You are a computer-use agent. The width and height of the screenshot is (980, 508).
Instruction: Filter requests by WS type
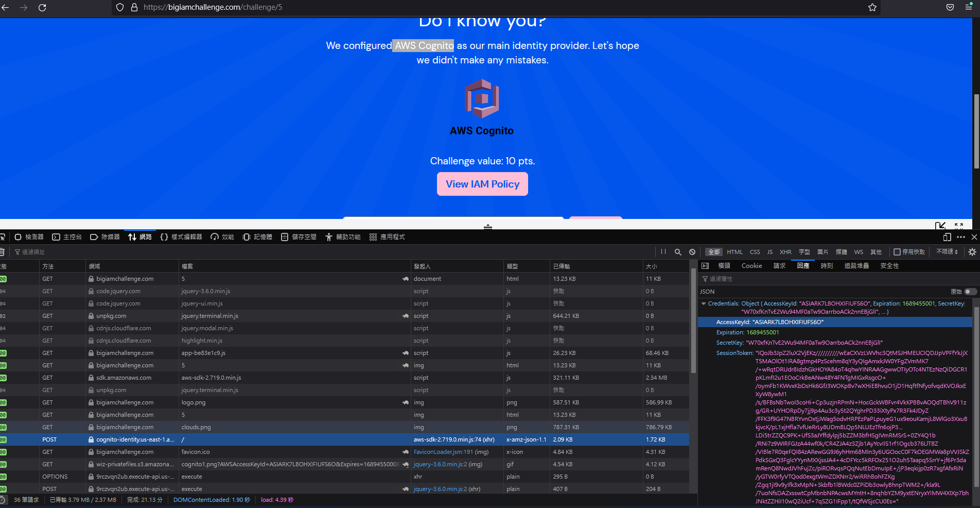point(859,252)
